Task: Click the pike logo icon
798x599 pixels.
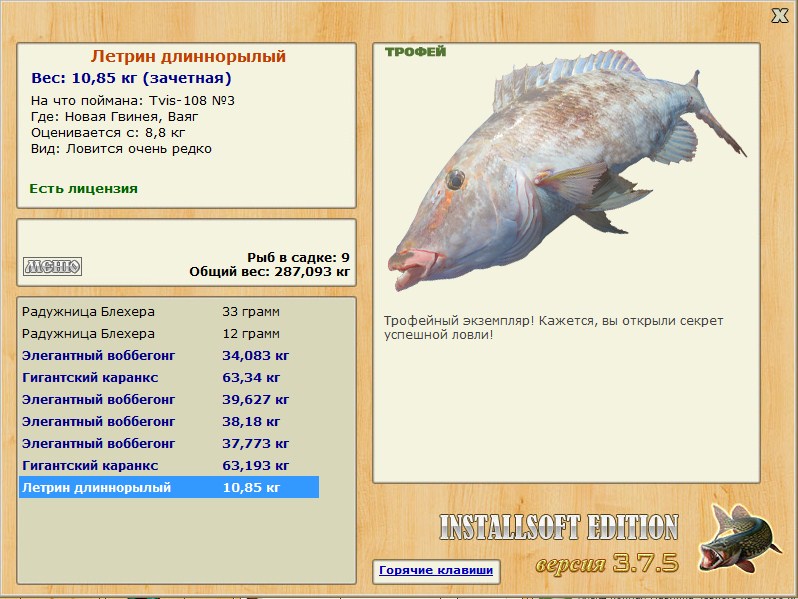Action: (739, 538)
